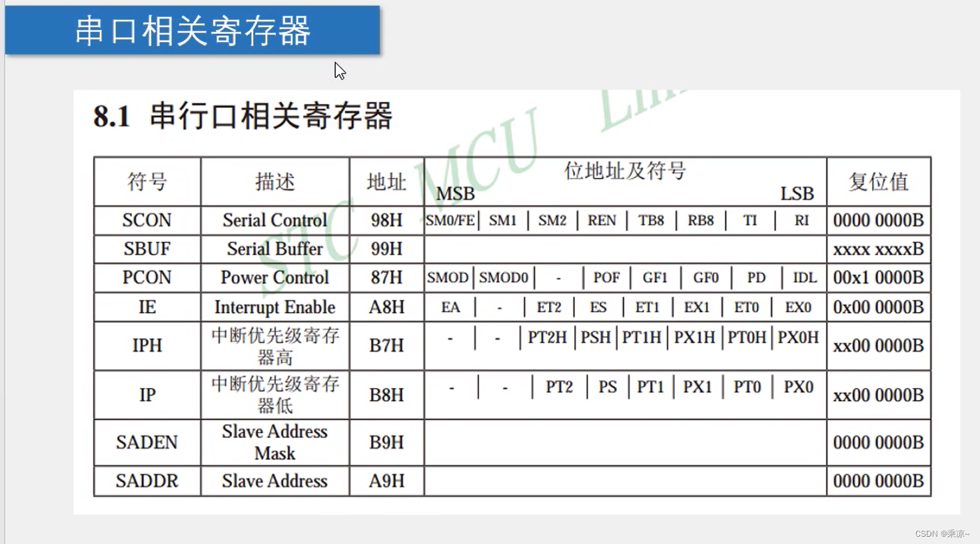Click the PD bit
This screenshot has height=544, width=980.
[x=756, y=277]
